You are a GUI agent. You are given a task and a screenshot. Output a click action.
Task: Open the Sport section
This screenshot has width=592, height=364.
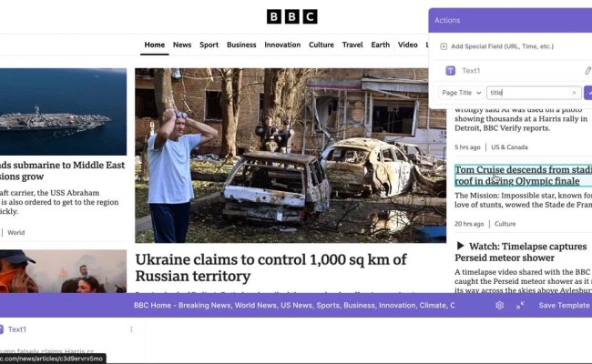pos(209,45)
